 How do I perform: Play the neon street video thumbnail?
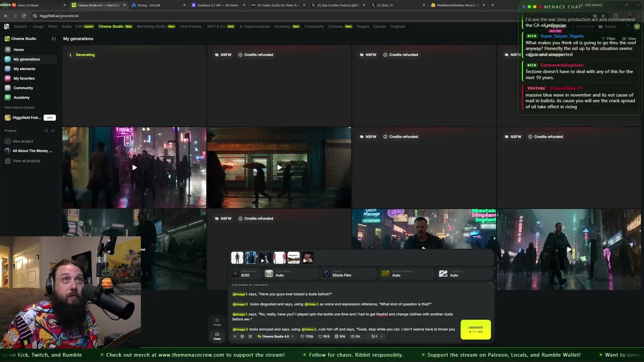point(134,167)
